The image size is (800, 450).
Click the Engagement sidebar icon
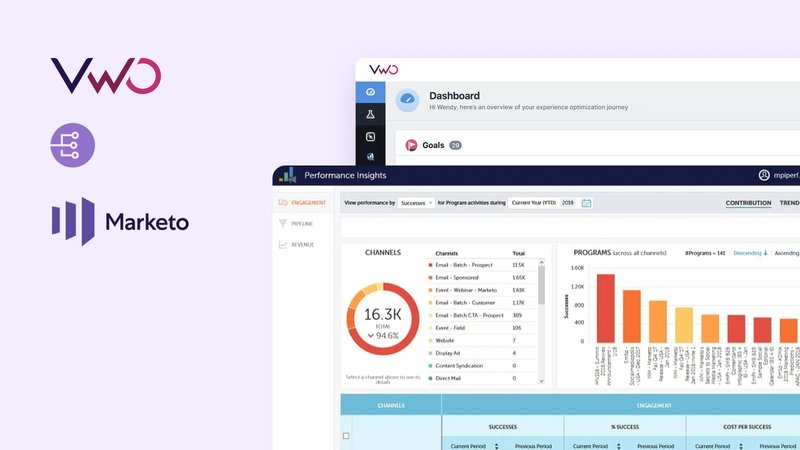click(283, 203)
